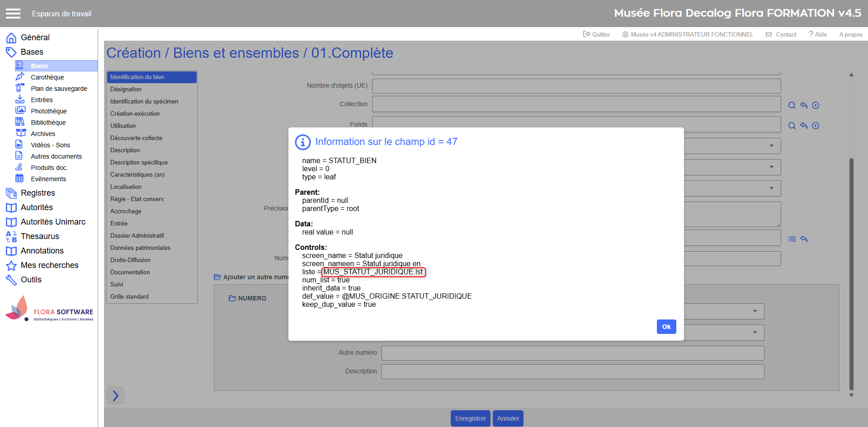Click the Annuler button
This screenshot has height=427, width=868.
tap(508, 418)
